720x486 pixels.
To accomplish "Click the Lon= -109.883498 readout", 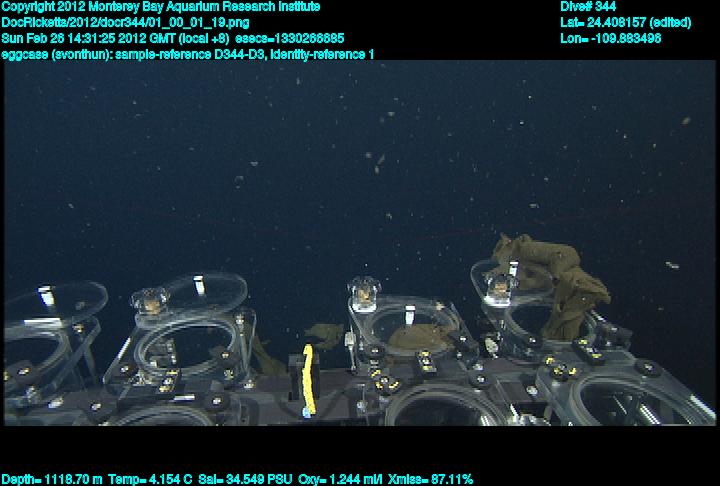I will (610, 38).
